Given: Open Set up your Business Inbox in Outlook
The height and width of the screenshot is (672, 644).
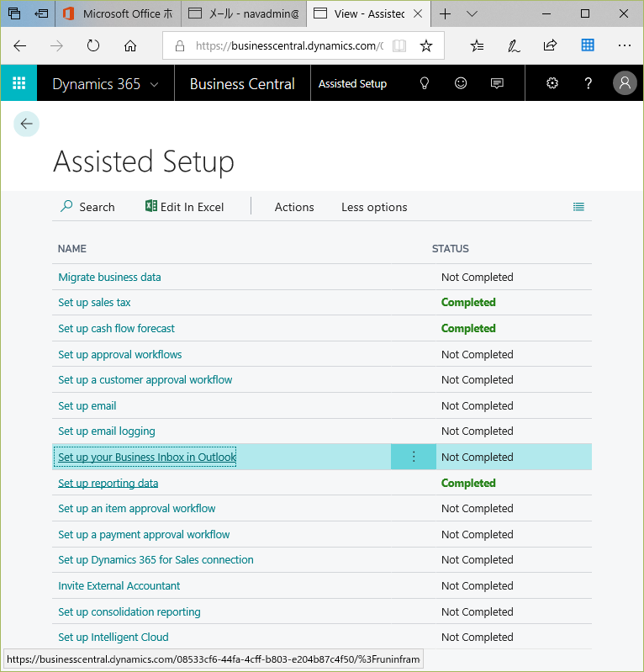Looking at the screenshot, I should click(147, 458).
